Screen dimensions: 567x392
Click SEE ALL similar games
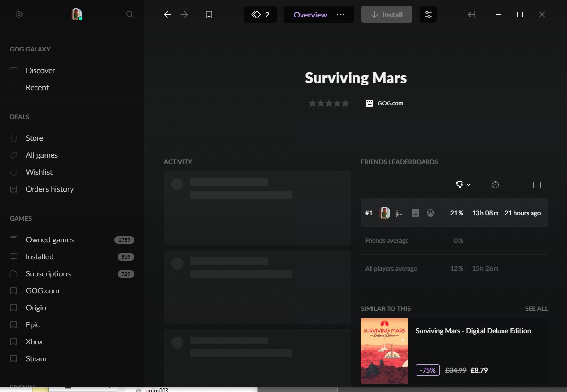click(x=536, y=308)
